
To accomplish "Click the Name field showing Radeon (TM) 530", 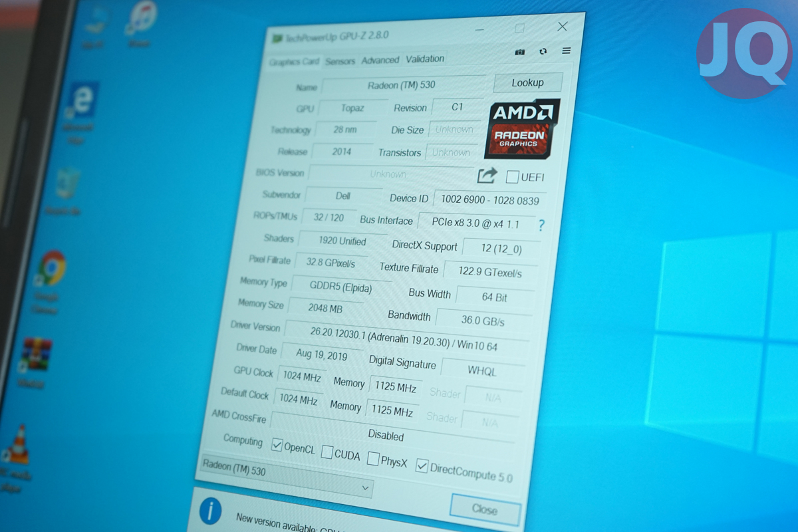I will click(403, 85).
